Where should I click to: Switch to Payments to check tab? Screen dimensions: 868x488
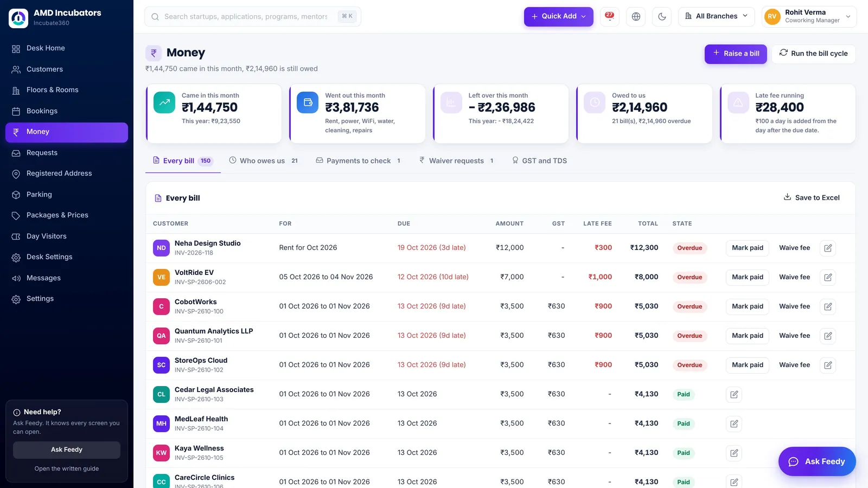point(359,161)
